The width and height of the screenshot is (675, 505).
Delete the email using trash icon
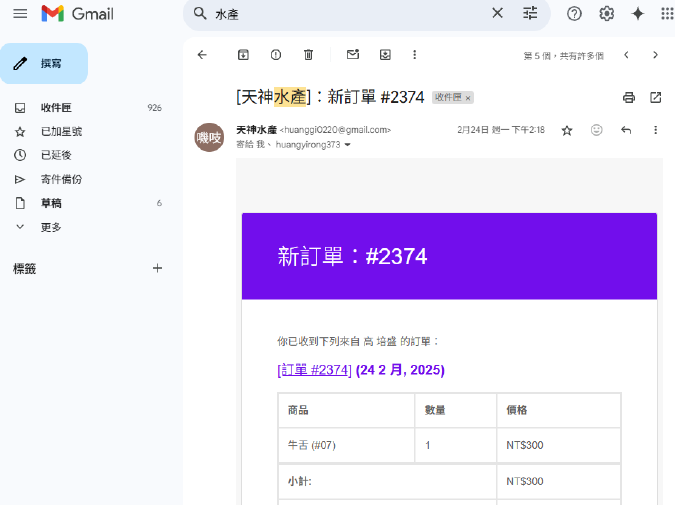click(308, 55)
